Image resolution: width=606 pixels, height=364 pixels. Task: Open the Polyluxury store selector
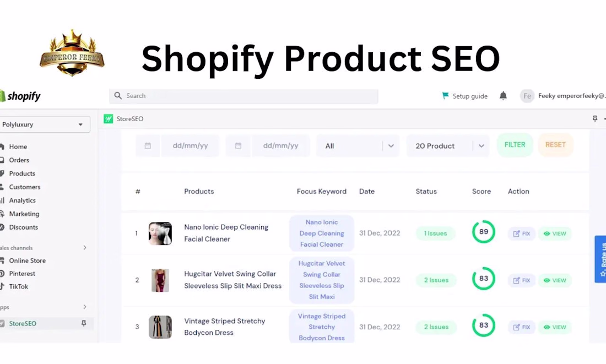tap(45, 124)
